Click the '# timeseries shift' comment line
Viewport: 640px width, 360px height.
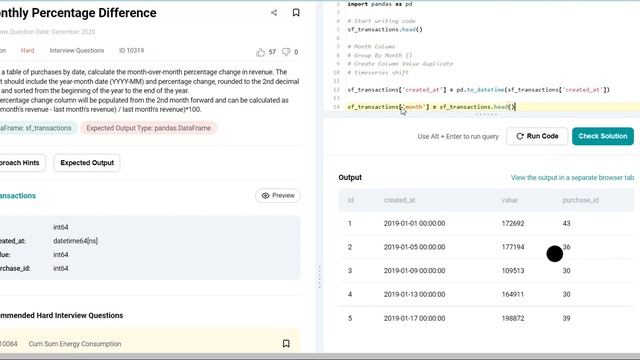pyautogui.click(x=378, y=72)
